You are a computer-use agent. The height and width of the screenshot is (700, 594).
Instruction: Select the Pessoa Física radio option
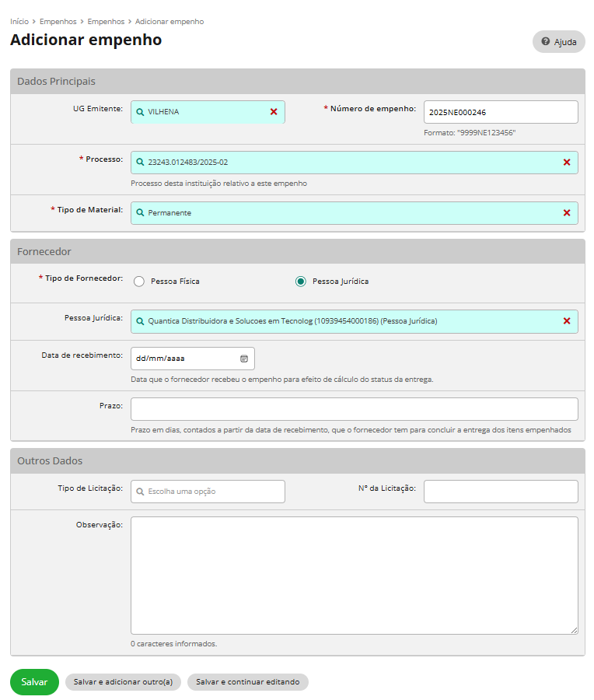click(x=139, y=282)
